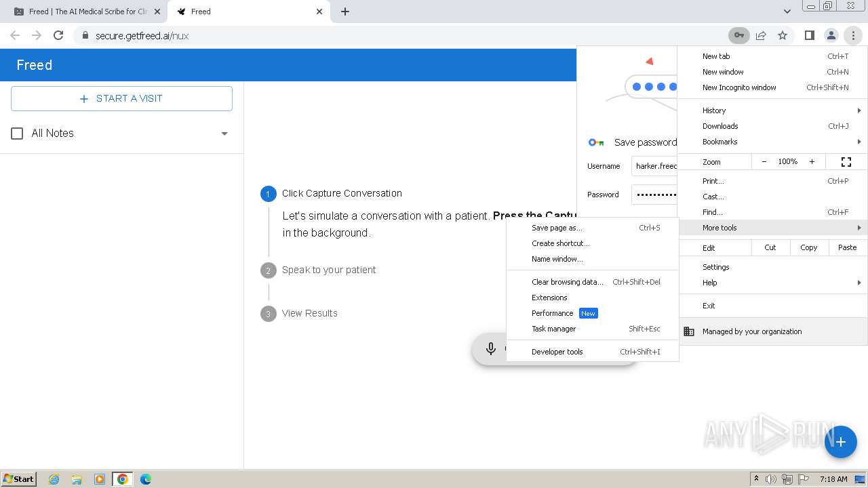
Task: Open Downloads from the menu
Action: pos(772,126)
